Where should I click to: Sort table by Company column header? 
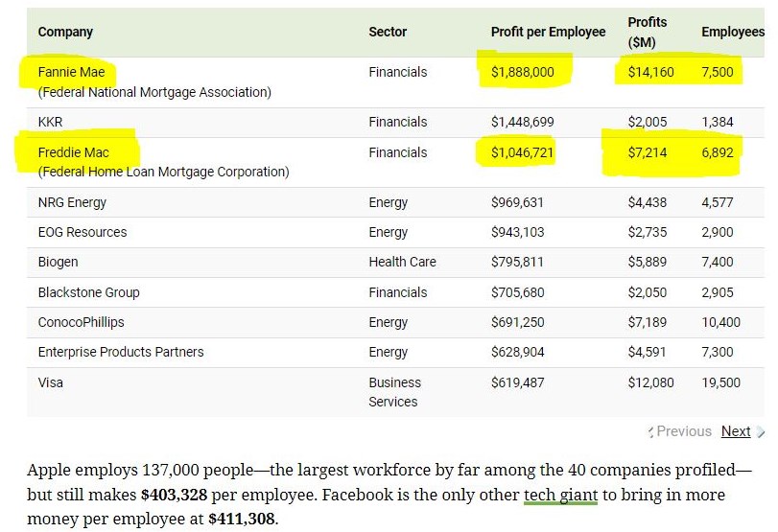(65, 32)
